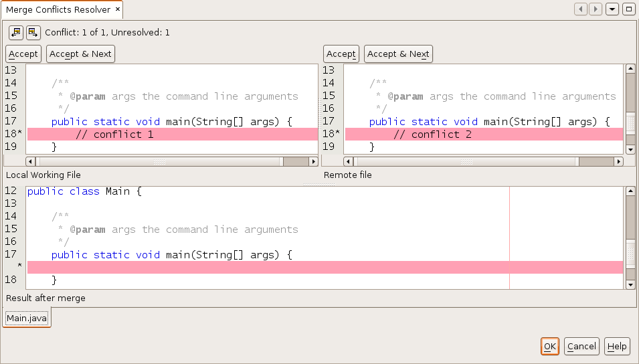Accept & Next for Remote file

(398, 54)
